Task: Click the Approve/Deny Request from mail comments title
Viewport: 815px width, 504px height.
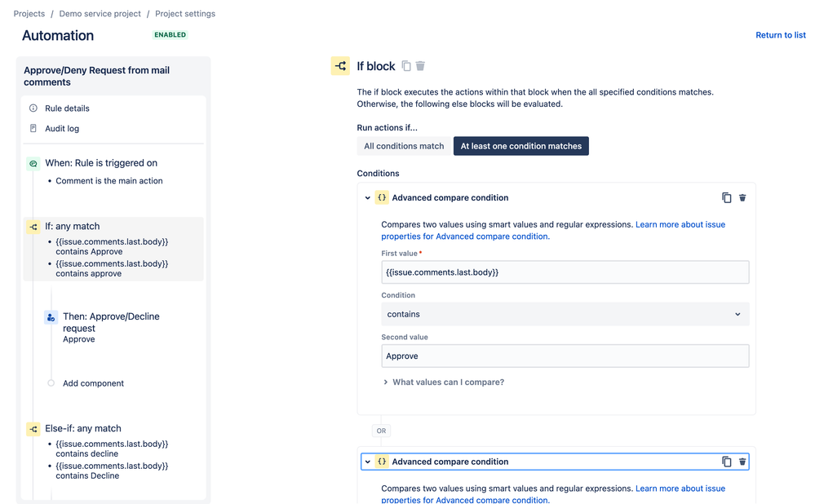Action: (x=97, y=76)
